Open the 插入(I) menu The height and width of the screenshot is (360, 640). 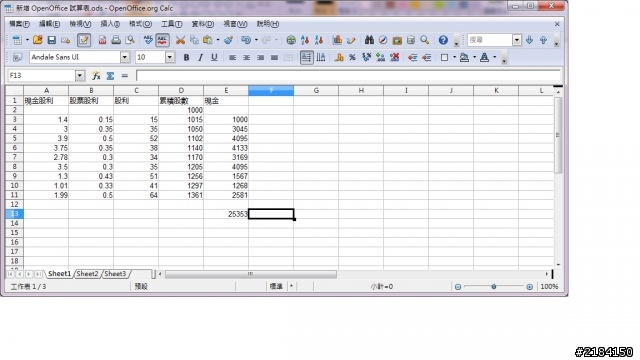click(x=110, y=24)
